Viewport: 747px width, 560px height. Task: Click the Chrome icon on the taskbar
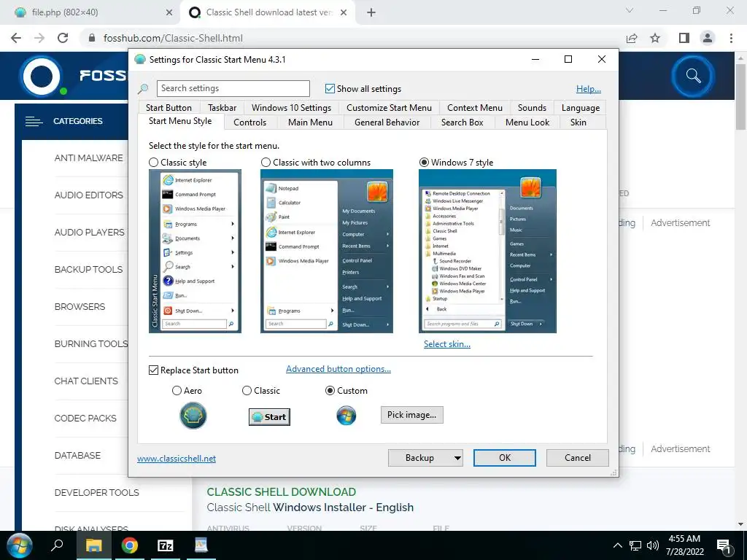pyautogui.click(x=129, y=545)
